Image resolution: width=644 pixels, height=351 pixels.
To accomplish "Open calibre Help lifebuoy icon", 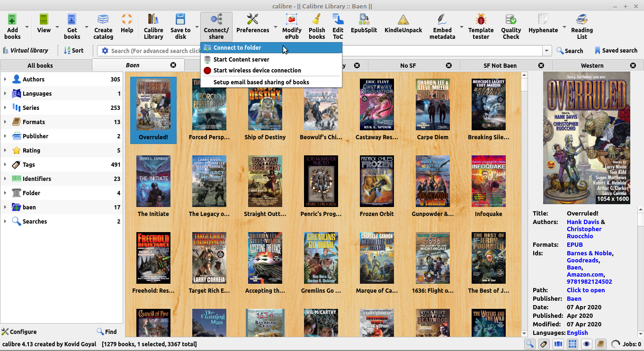I will pos(127,19).
